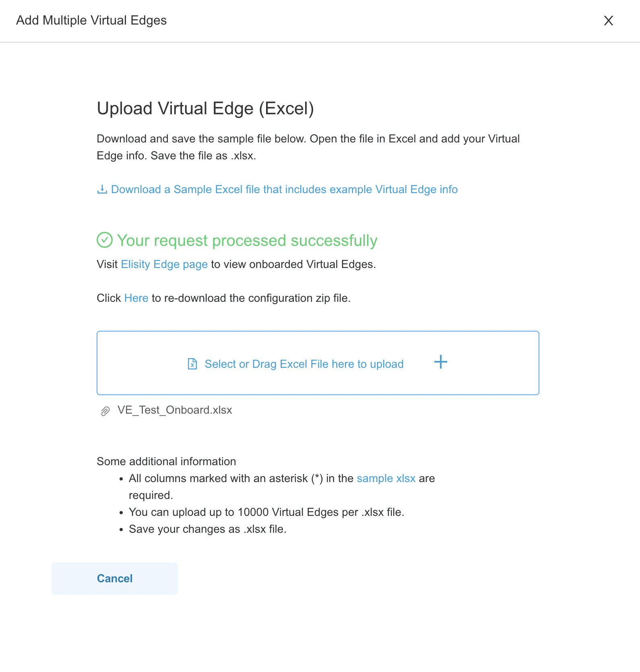640x672 pixels.
Task: Click the 'Your request processed successfully' message
Action: 247,241
